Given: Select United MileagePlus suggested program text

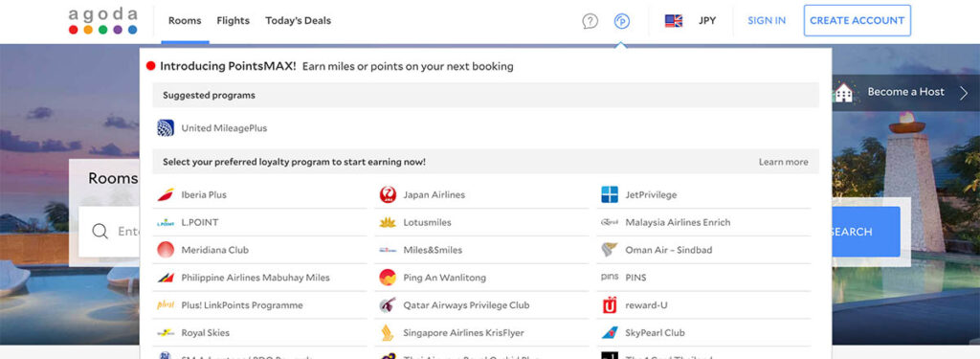Looking at the screenshot, I should click(x=224, y=128).
